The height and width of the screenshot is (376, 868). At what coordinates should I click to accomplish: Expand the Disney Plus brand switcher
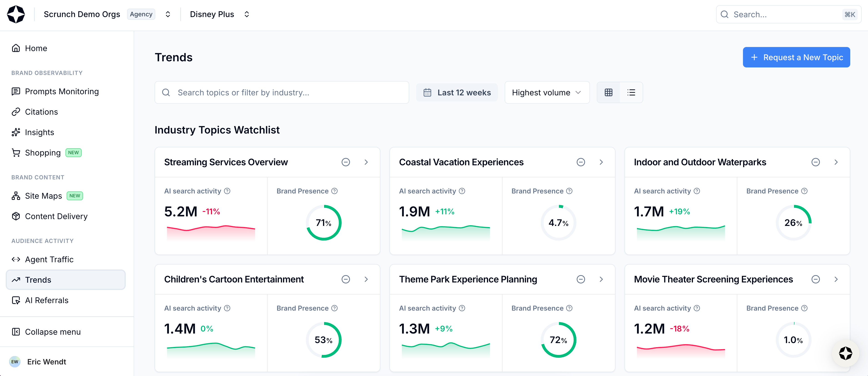(247, 15)
